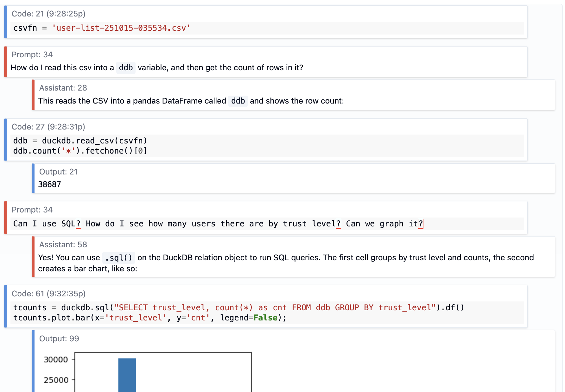Collapse the SQL Prompt cell via its red sidebar

click(x=5, y=217)
